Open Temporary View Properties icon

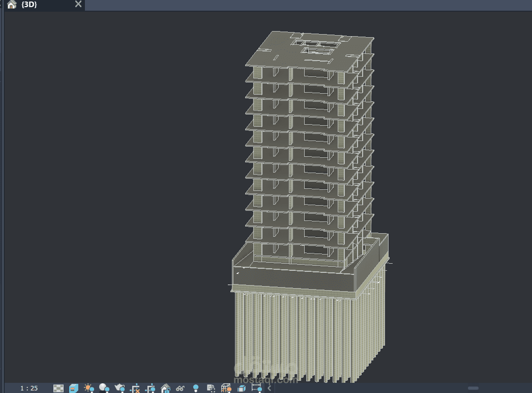click(x=211, y=388)
